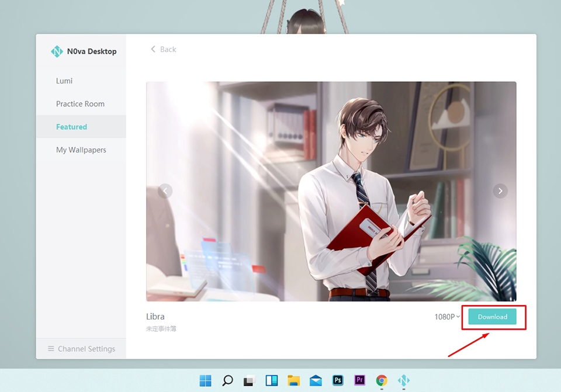The width and height of the screenshot is (561, 392).
Task: Open File Explorer from the taskbar
Action: (x=294, y=380)
